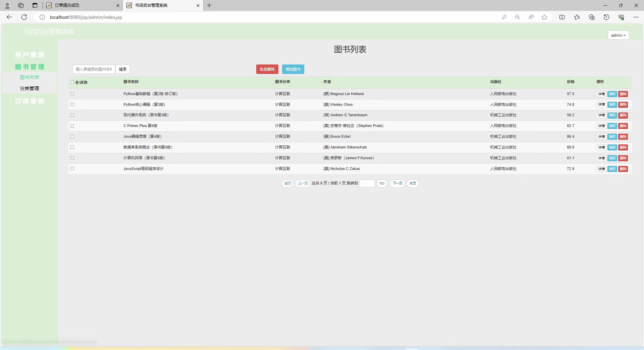Tick checkbox for 数据库系统概念 row
644x350 pixels.
pyautogui.click(x=72, y=147)
